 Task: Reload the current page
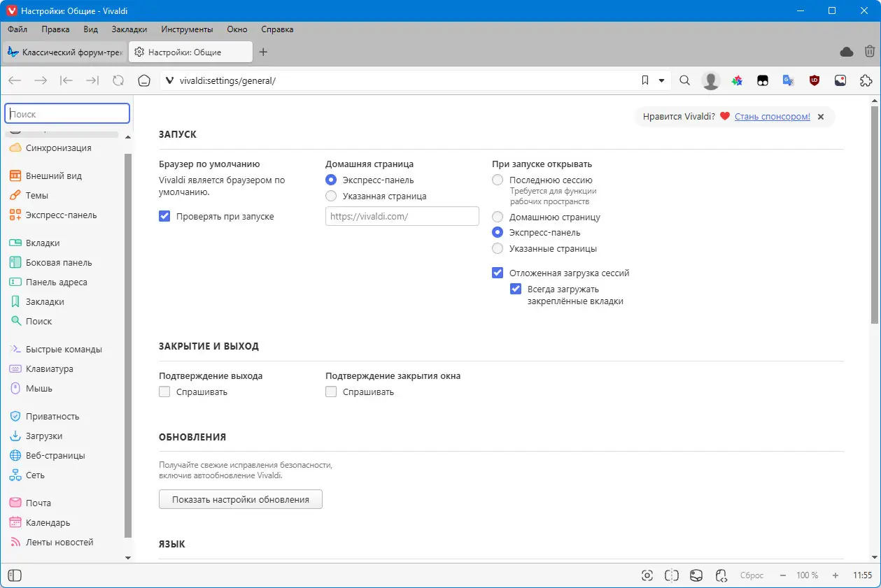click(118, 80)
